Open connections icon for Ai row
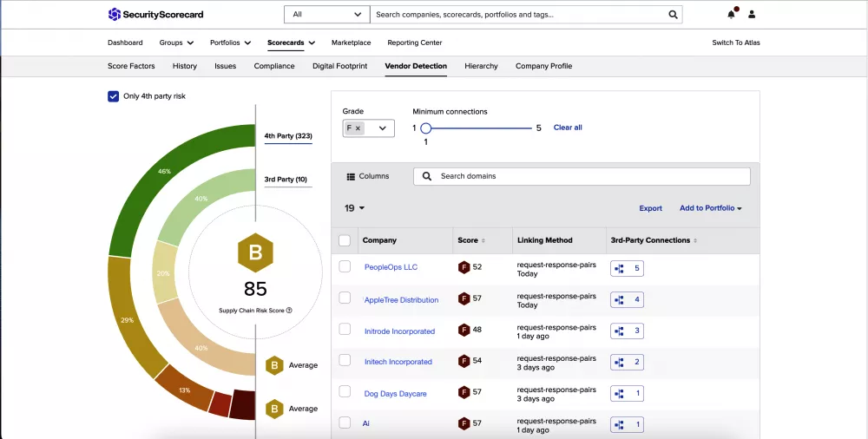Screen dimensions: 868x439 point(627,424)
